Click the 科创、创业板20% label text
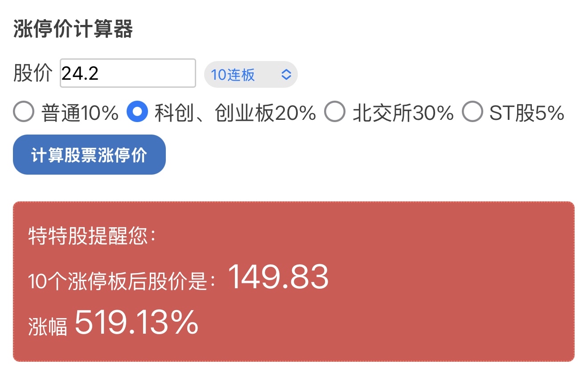The height and width of the screenshot is (368, 588). 235,113
